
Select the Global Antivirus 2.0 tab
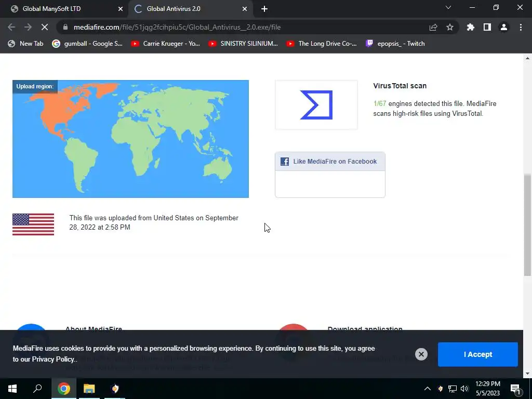(x=190, y=9)
